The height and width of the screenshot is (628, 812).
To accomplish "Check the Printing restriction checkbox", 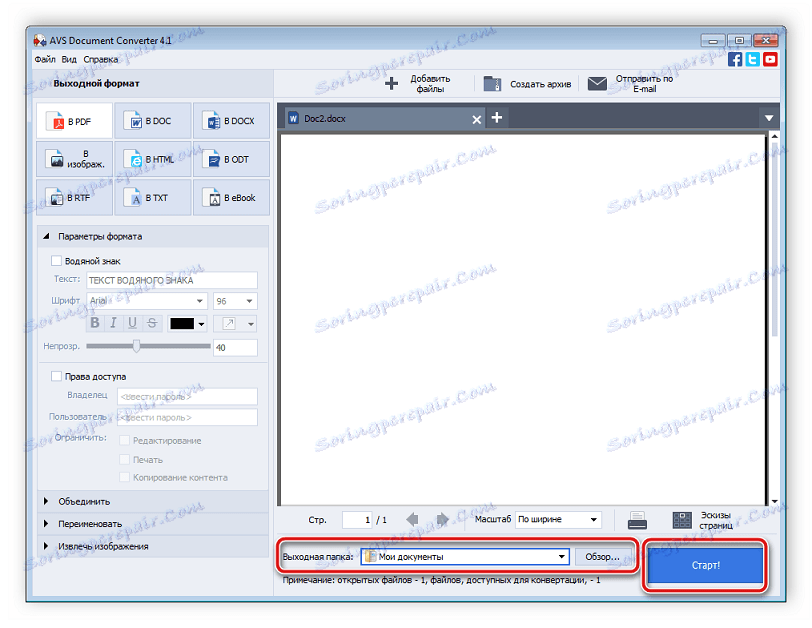I will [124, 459].
